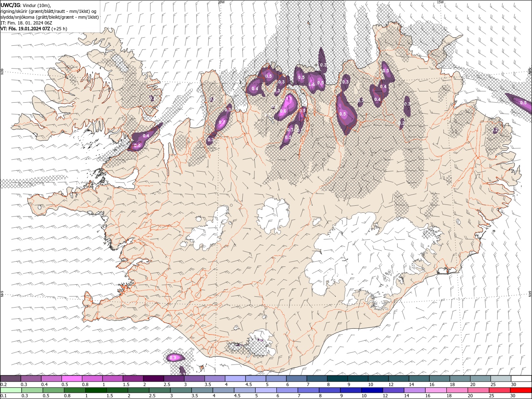The height and width of the screenshot is (399, 532).
Task: Select the dark green lower swatch between 1 and 1.5
Action: 96,390
